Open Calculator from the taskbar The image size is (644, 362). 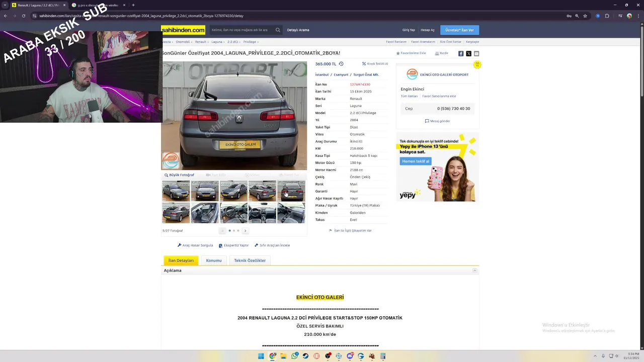click(x=383, y=356)
